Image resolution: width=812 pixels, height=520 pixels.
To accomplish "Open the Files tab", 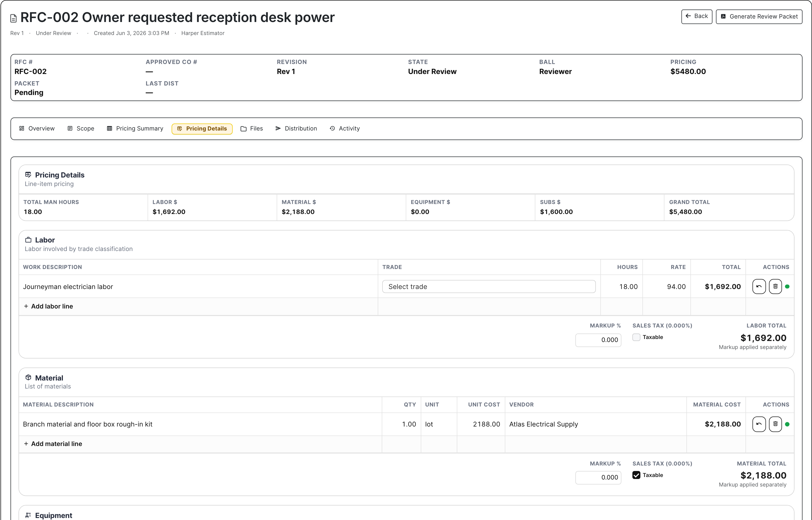I will pyautogui.click(x=252, y=129).
